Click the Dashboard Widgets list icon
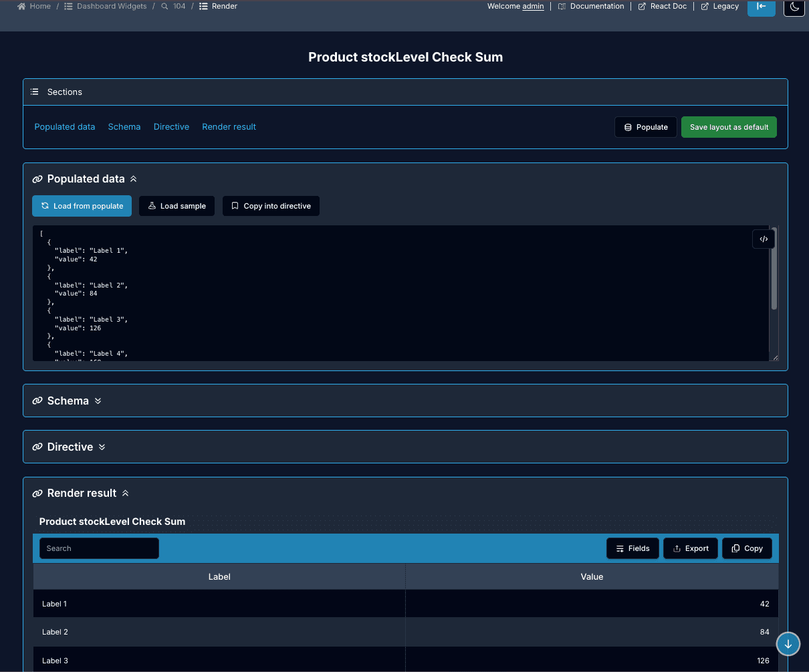Screen dimensions: 809x672 (68, 6)
